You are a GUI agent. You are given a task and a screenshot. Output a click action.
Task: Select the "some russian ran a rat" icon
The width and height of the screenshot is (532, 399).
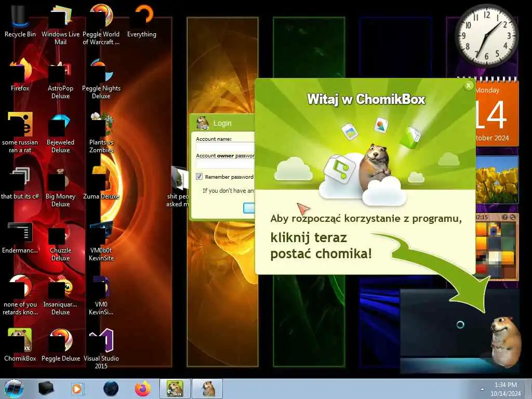[20, 132]
